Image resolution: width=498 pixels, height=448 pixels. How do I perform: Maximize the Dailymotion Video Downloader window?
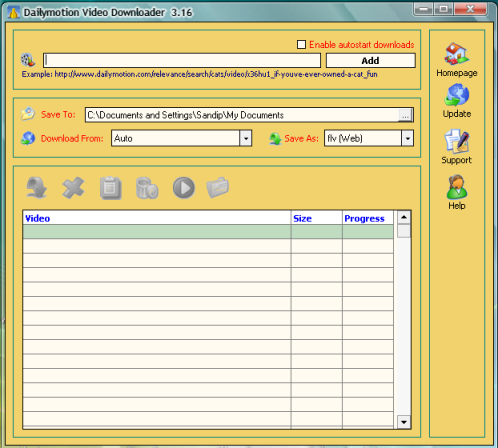point(443,9)
